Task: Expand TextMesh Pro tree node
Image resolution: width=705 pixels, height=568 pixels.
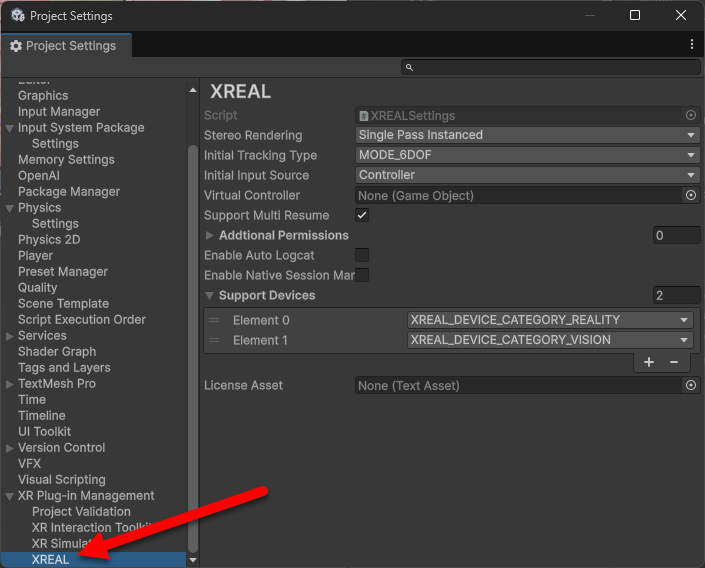Action: click(x=9, y=384)
